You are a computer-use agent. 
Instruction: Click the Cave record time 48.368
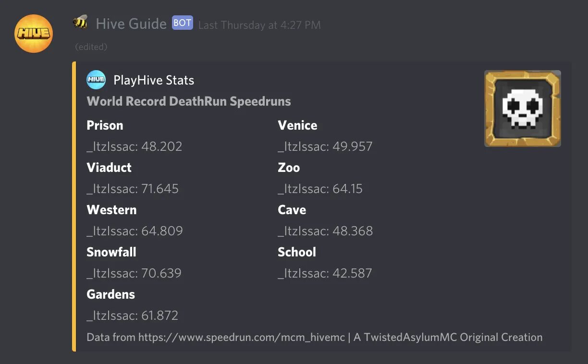coord(353,231)
